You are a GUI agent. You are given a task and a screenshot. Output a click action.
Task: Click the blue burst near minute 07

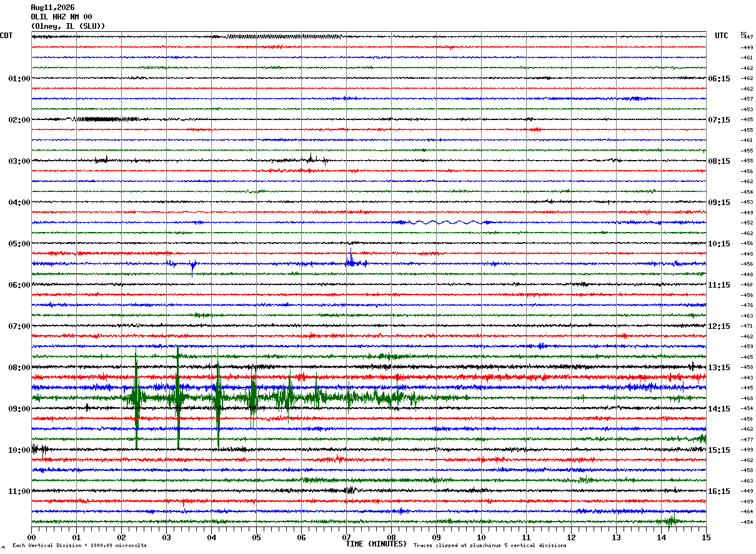355,261
